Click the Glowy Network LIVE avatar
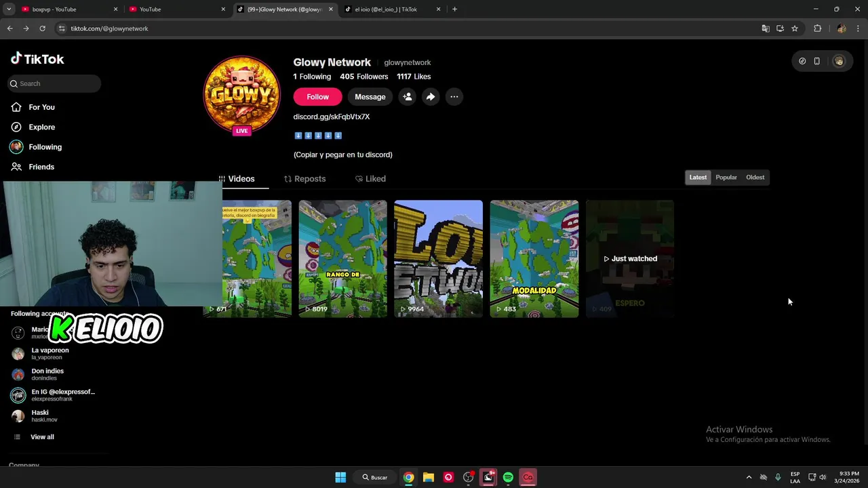868x488 pixels. pos(242,96)
